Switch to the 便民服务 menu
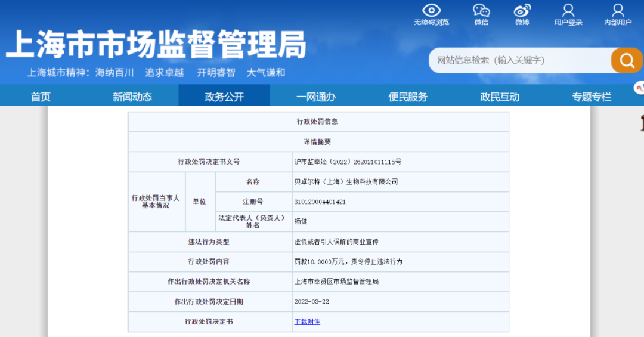This screenshot has height=337, width=644. pos(408,97)
